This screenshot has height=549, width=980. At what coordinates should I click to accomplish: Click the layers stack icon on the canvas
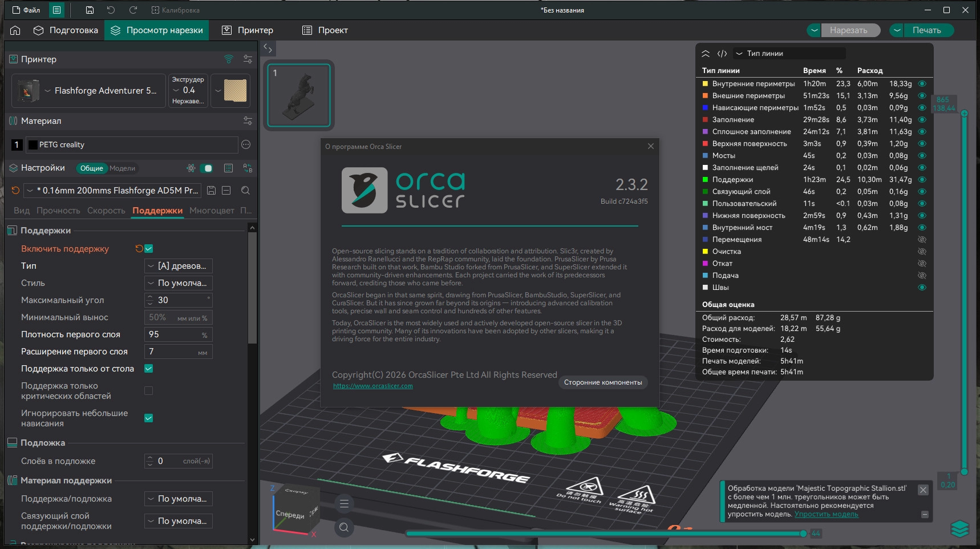click(x=960, y=529)
